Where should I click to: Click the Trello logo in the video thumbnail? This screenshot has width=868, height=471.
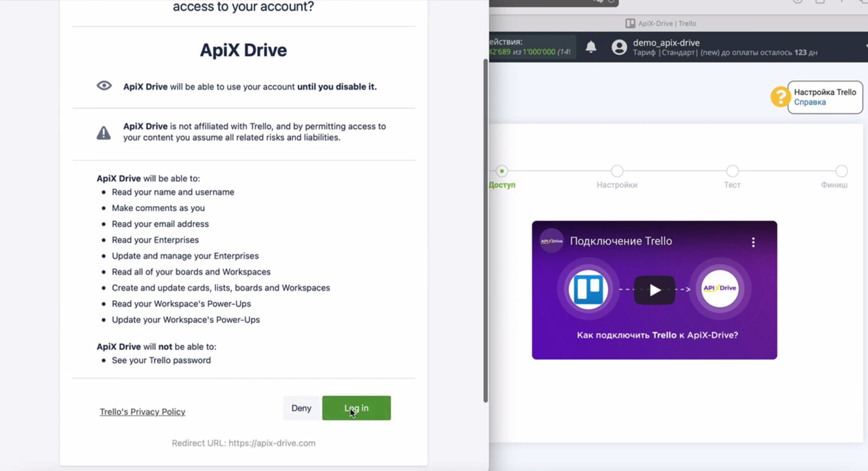(588, 290)
